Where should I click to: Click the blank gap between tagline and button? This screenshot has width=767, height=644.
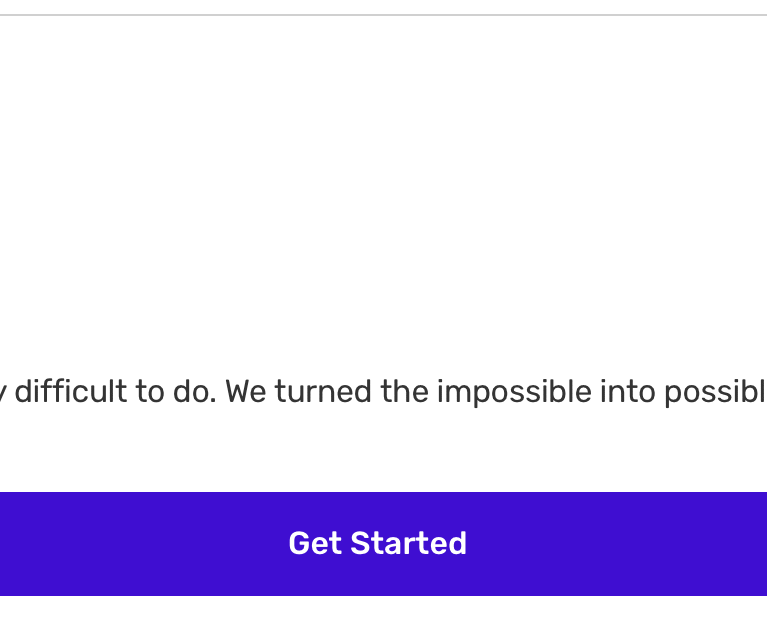pos(383,450)
